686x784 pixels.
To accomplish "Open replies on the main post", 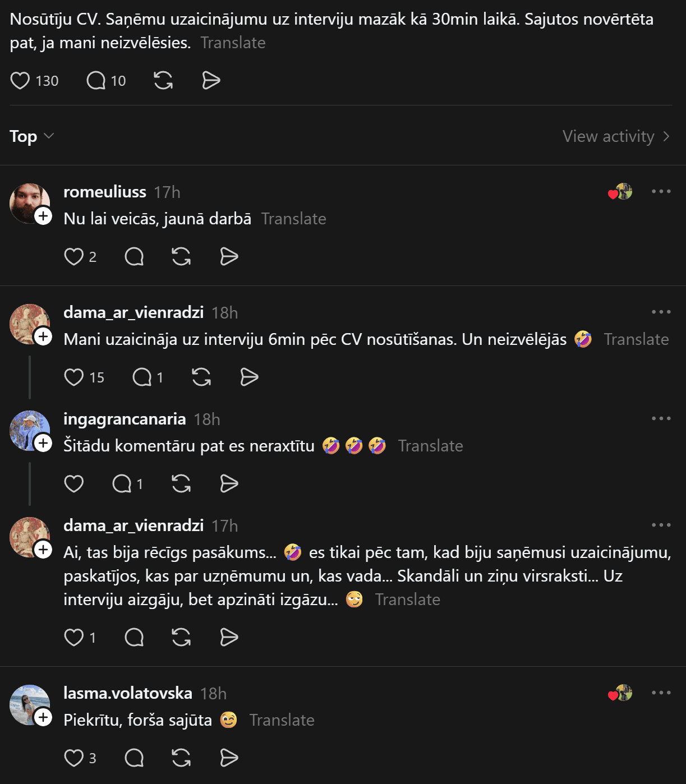I will tap(96, 81).
